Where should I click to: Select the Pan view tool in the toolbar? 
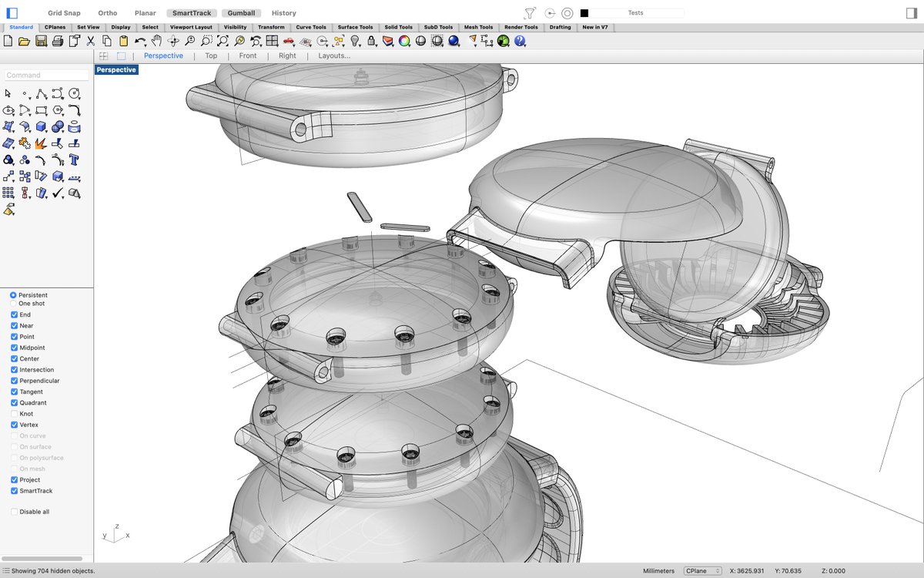[157, 39]
